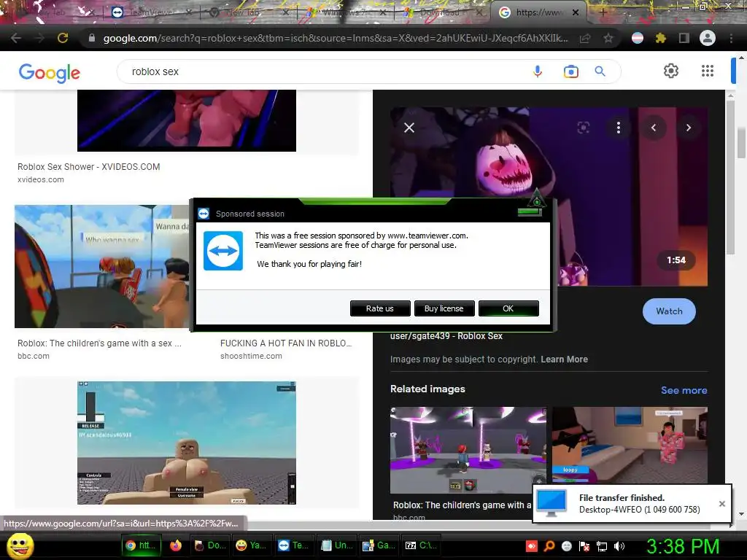
Task: Click the Watch button in the preview panel
Action: coord(669,311)
